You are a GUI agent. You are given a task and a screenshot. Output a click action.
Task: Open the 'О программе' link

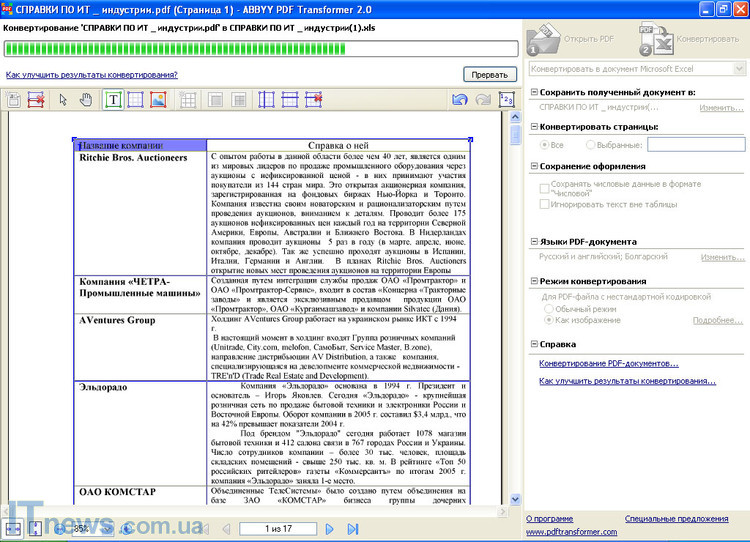(550, 519)
